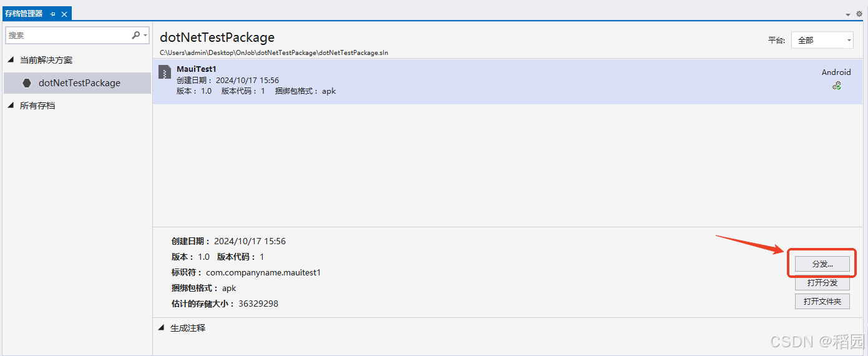868x356 pixels.
Task: Click the 所有存档 label
Action: 37,106
